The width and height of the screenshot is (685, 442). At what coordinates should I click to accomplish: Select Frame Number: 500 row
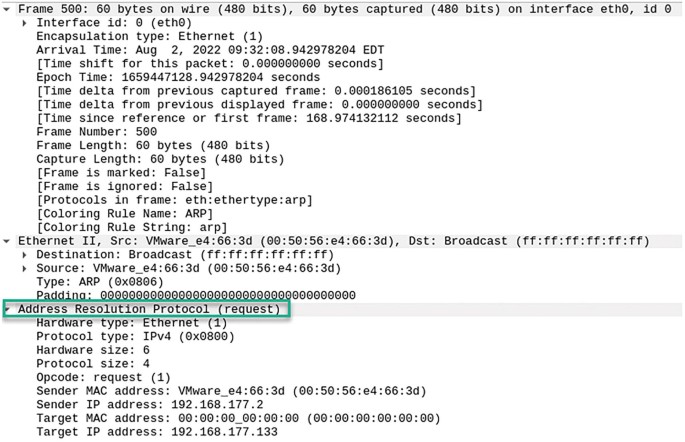coord(97,131)
